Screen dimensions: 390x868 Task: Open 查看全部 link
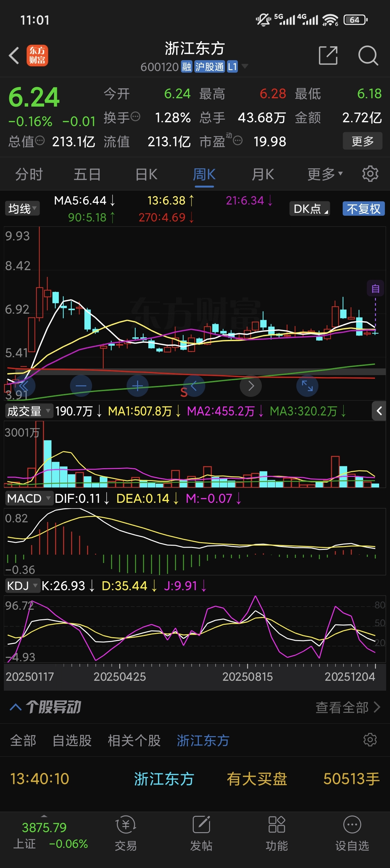click(x=348, y=707)
